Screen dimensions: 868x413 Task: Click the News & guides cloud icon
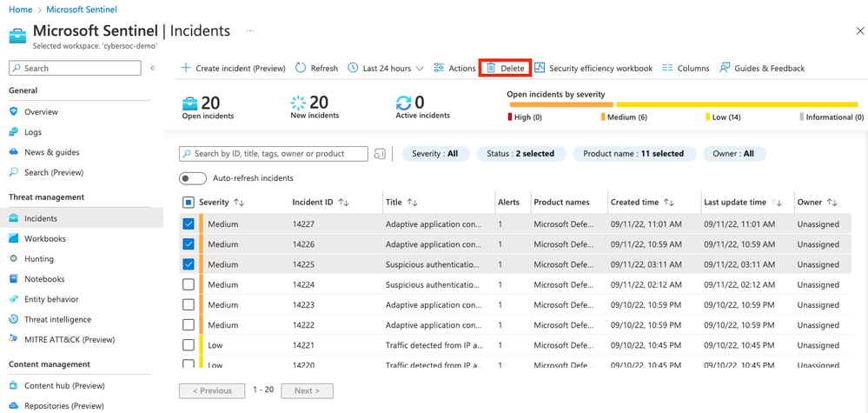pos(14,152)
